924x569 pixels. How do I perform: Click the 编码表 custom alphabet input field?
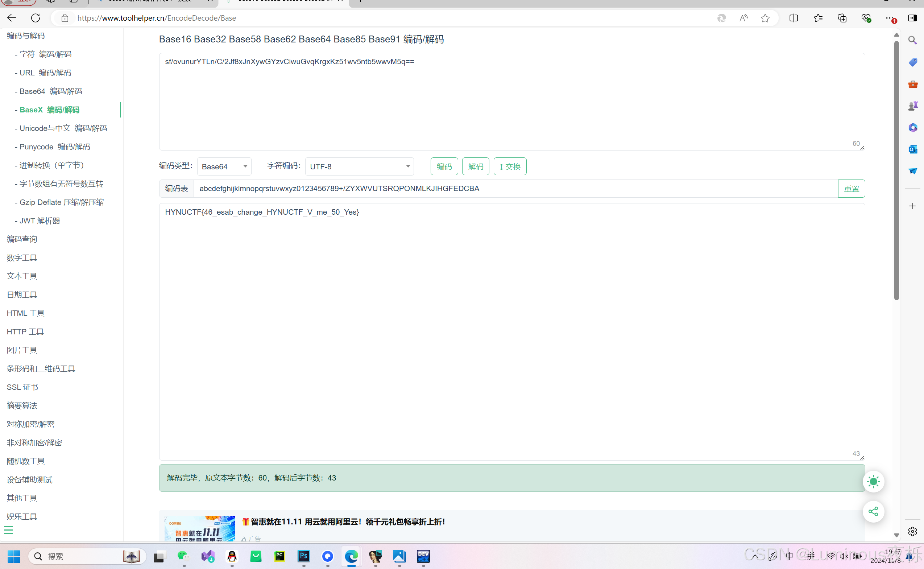[515, 189]
